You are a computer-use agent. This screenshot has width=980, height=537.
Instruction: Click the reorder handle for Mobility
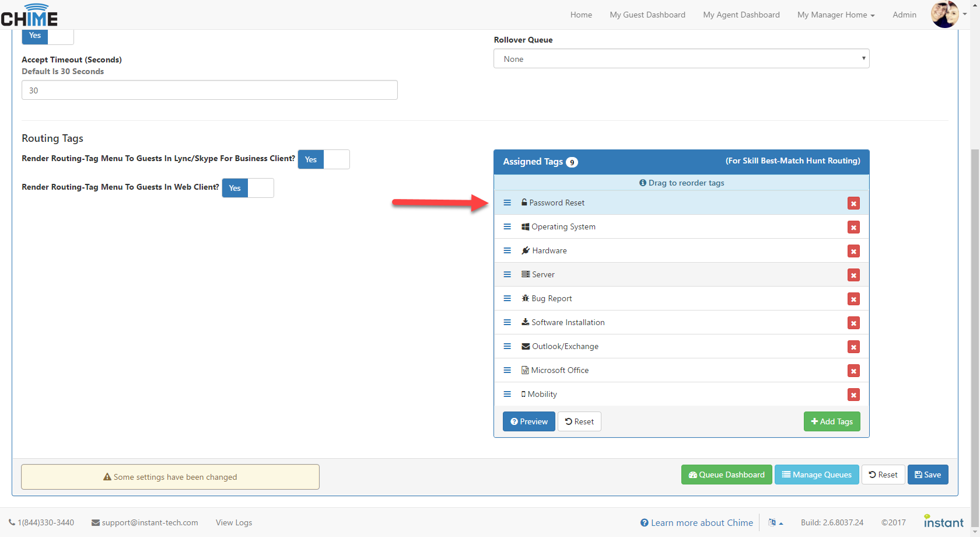pyautogui.click(x=507, y=394)
